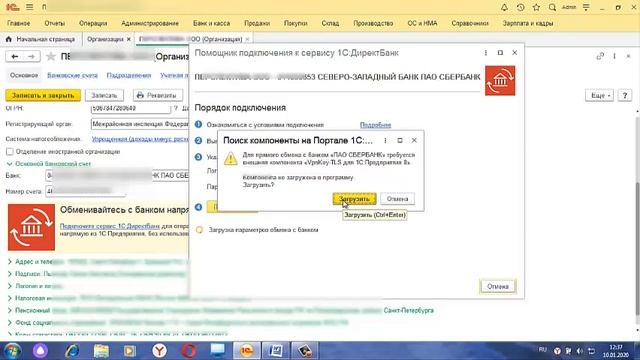
Task: Toggle Отделение иностранной организации checkbox
Action: click(9, 151)
